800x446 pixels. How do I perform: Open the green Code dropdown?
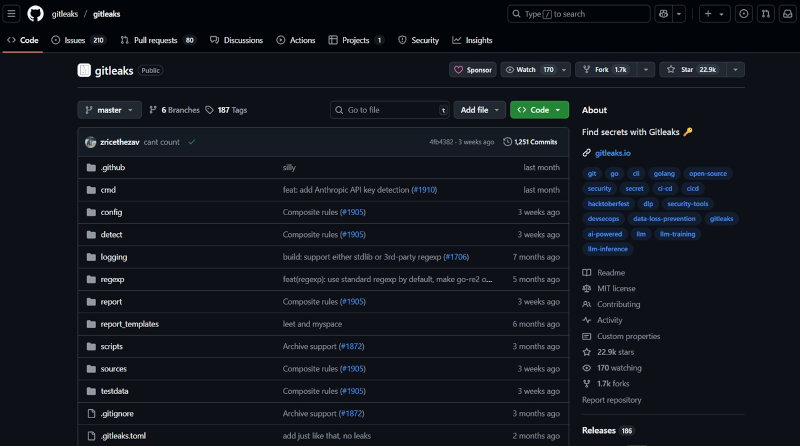click(x=539, y=110)
